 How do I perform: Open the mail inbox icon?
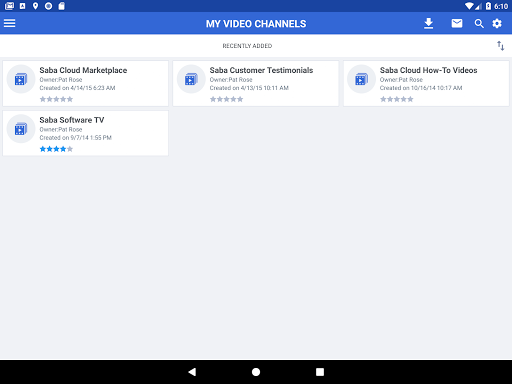coord(457,23)
